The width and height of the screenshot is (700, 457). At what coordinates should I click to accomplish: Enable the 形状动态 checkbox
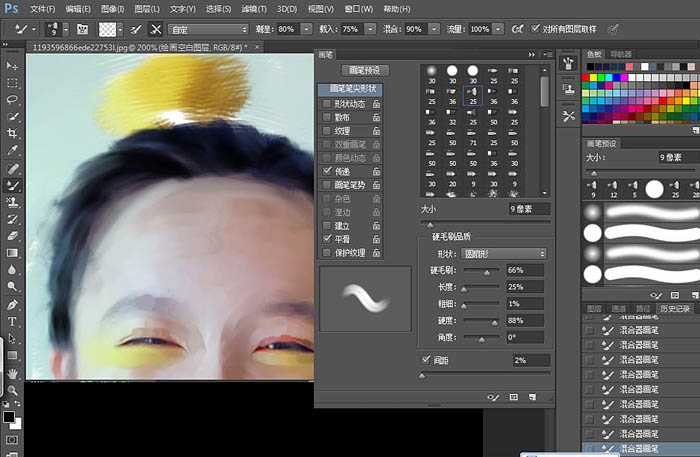[x=327, y=103]
